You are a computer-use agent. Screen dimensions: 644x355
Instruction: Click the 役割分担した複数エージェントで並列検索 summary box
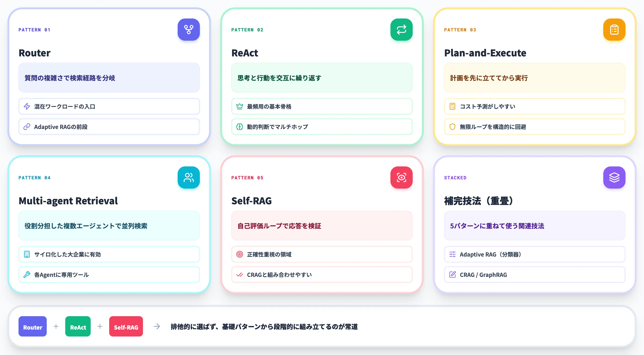(x=109, y=226)
